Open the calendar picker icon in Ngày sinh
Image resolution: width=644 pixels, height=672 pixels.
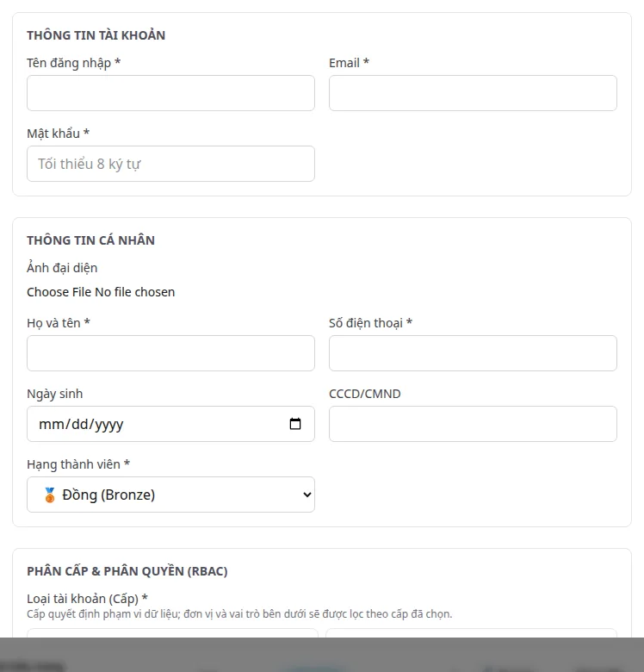[x=295, y=424]
